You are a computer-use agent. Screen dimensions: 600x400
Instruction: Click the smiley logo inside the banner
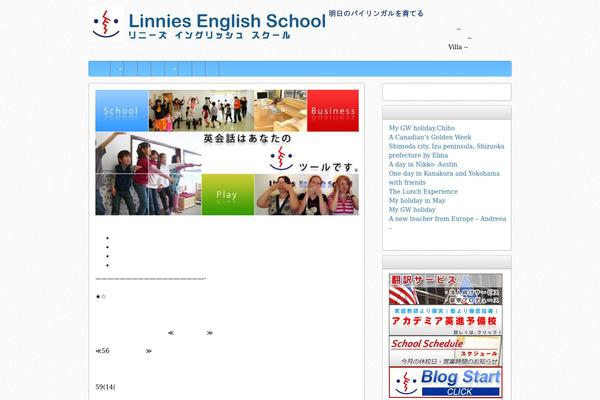281,158
